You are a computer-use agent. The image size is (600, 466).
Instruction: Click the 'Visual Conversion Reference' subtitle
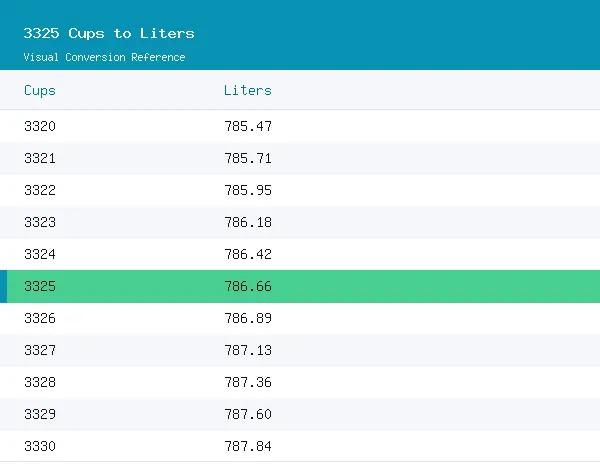[104, 57]
